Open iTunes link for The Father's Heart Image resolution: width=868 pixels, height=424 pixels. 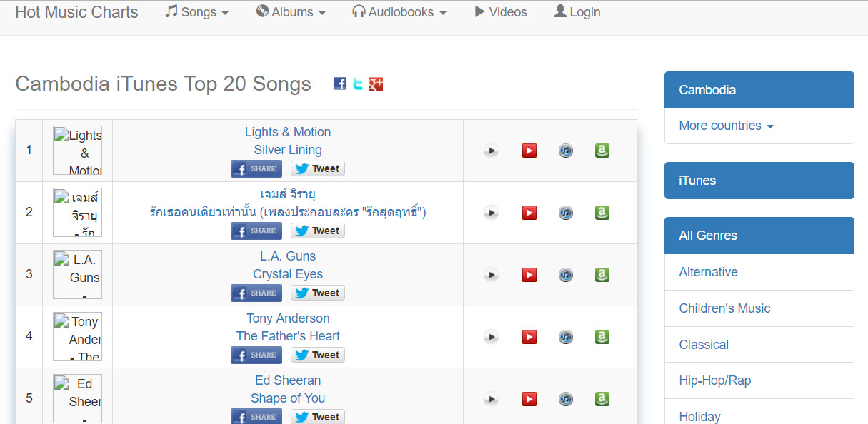(x=566, y=337)
